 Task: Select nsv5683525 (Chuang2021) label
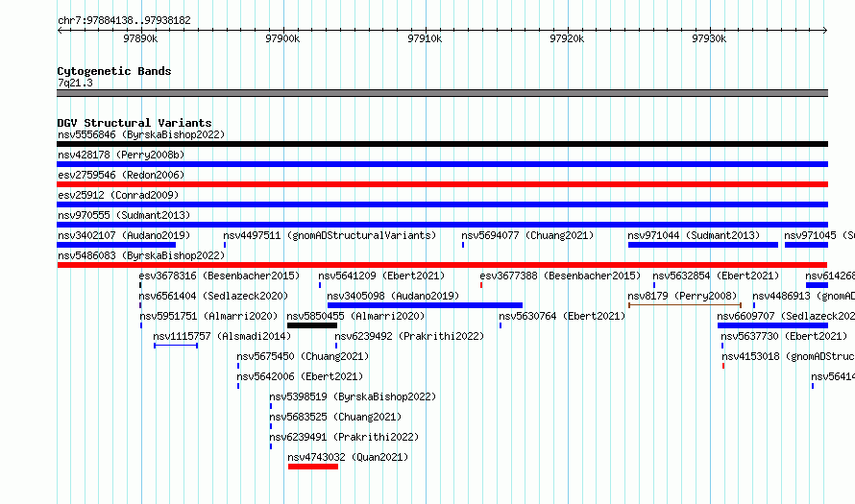click(335, 417)
